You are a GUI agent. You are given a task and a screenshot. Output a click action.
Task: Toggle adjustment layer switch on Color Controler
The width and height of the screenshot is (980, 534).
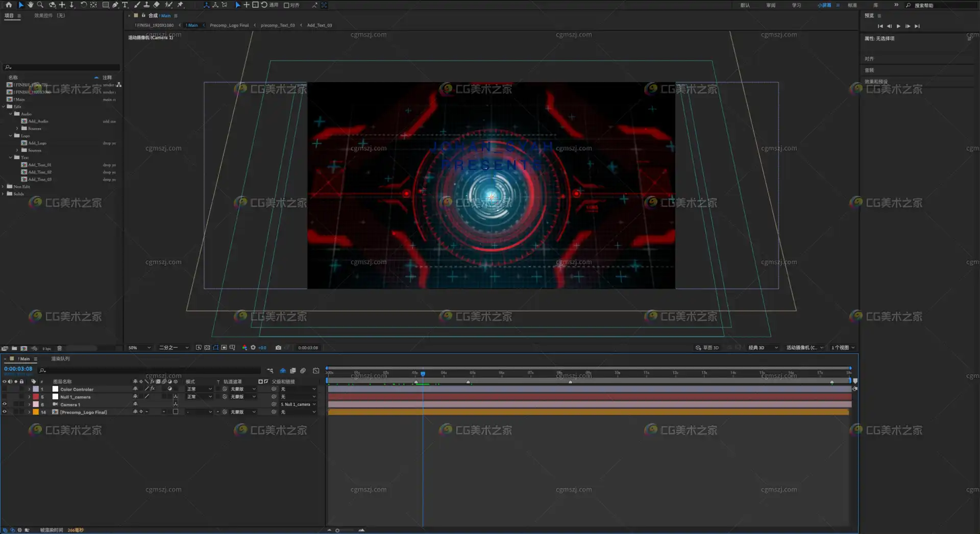pos(170,389)
